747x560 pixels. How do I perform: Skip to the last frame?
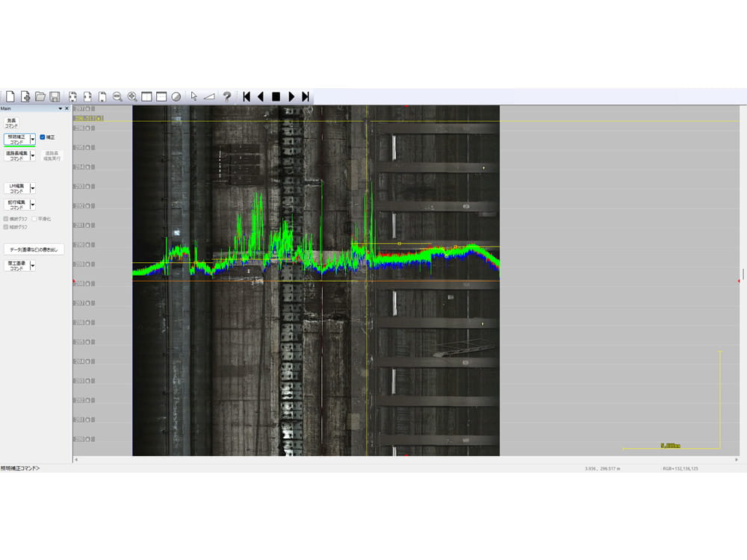click(306, 96)
